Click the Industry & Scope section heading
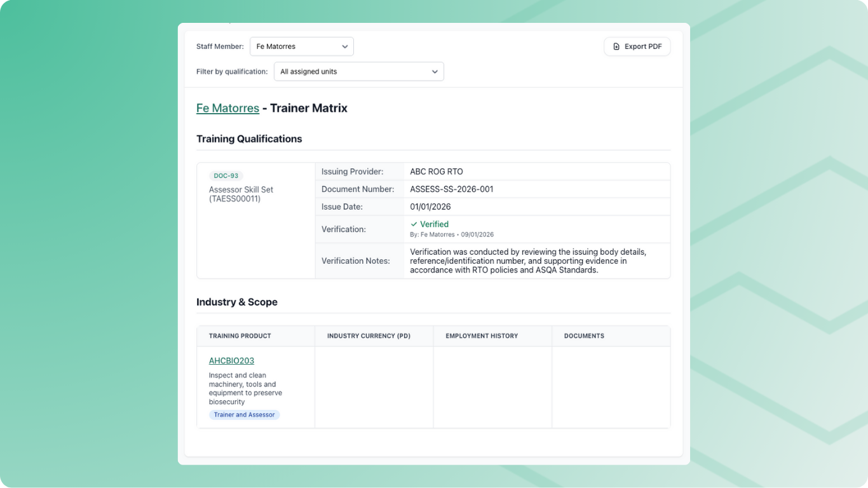868x488 pixels. coord(236,302)
